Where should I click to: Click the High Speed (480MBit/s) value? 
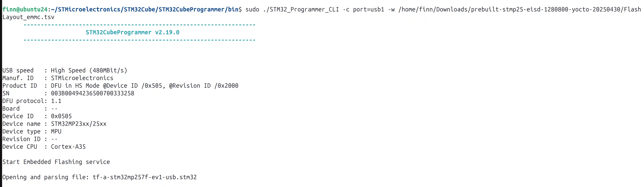point(89,71)
